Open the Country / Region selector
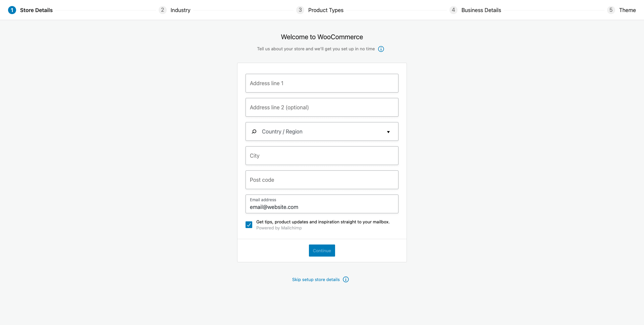Viewport: 644px width, 325px height. click(322, 131)
